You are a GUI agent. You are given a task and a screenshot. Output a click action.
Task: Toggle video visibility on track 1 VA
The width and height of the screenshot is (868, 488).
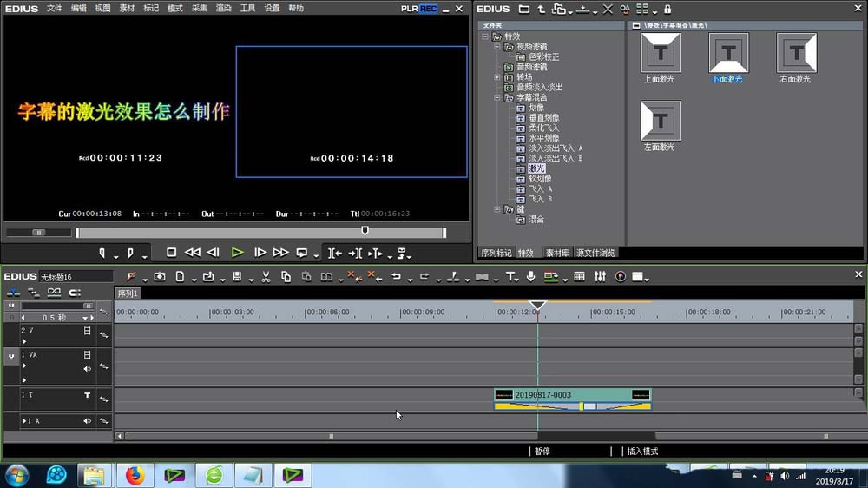(x=87, y=354)
